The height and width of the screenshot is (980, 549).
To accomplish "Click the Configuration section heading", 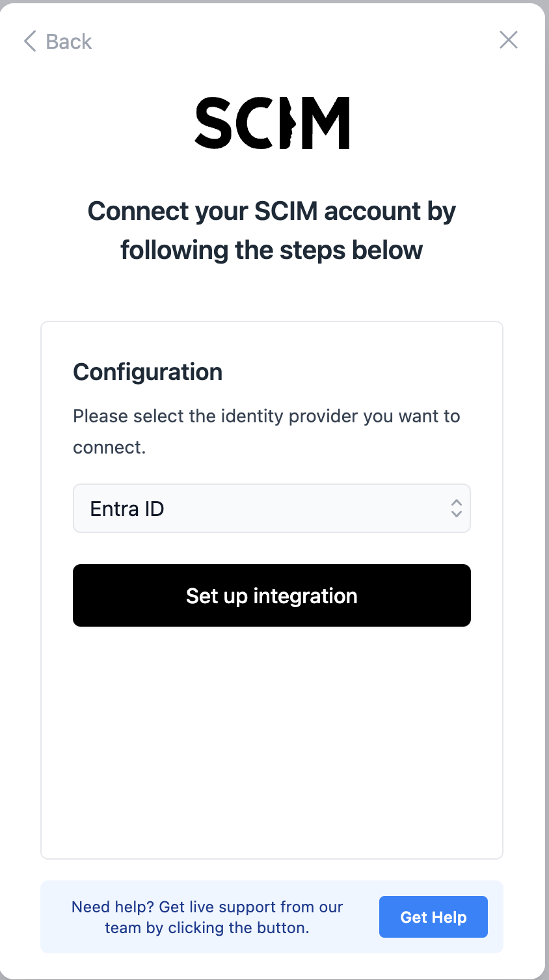I will click(x=148, y=372).
